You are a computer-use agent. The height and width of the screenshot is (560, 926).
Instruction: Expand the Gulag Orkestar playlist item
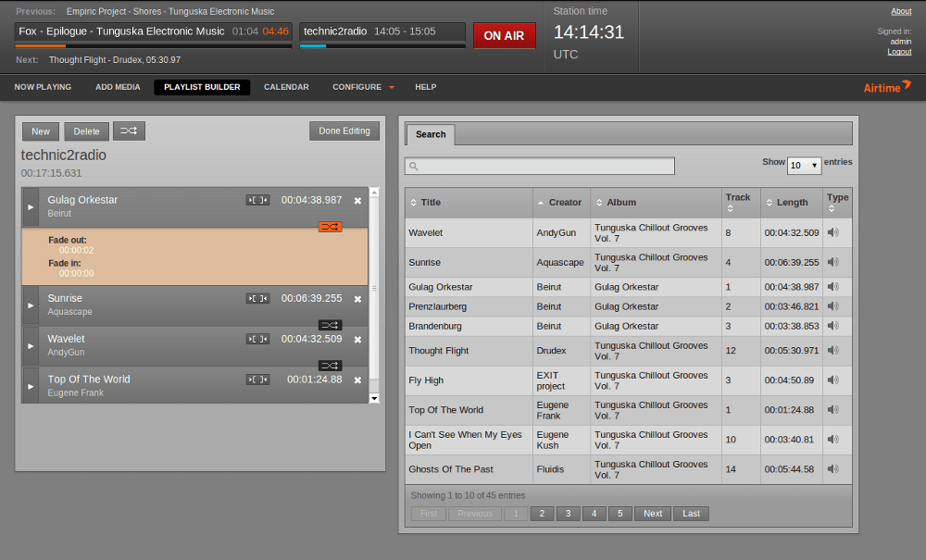[29, 206]
